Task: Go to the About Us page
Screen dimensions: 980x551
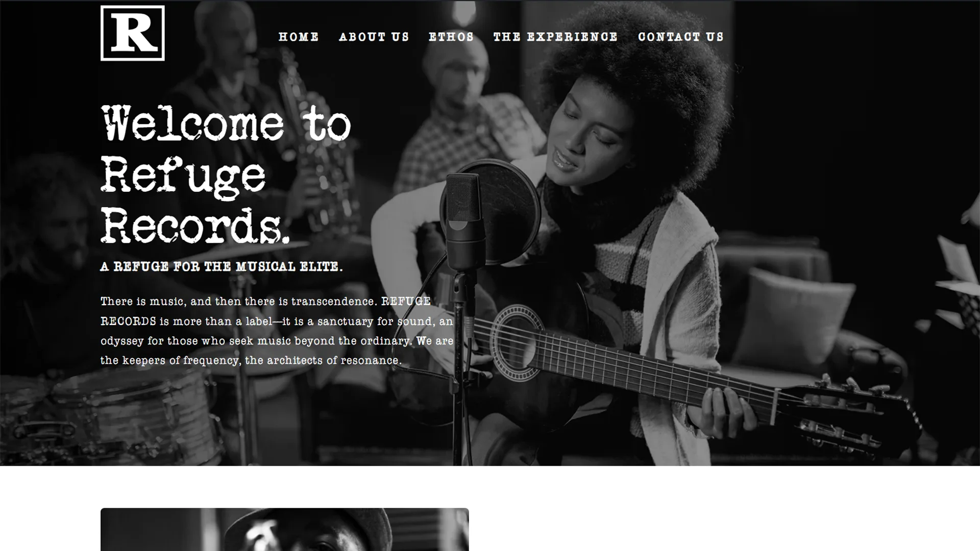Action: 374,37
